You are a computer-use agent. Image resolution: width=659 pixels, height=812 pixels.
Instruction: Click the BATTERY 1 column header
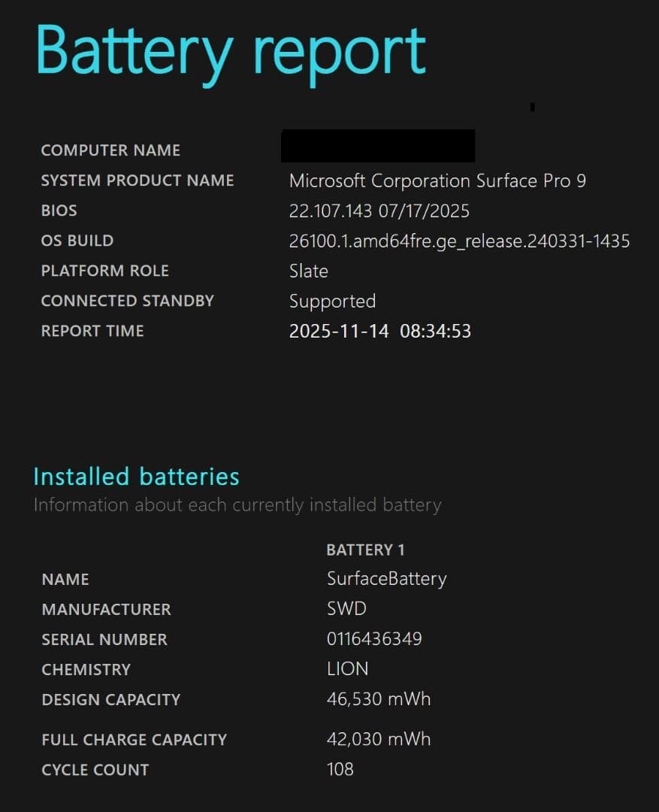[x=365, y=550]
